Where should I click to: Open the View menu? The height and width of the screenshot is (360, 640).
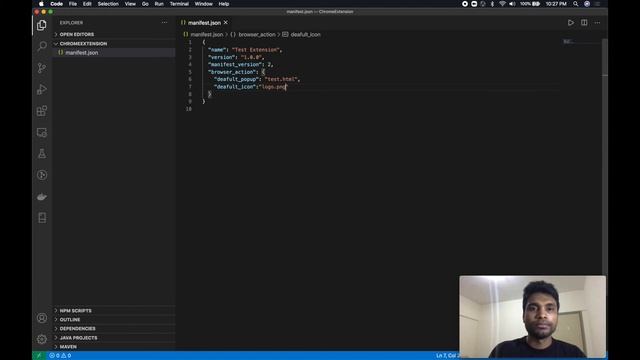click(130, 4)
